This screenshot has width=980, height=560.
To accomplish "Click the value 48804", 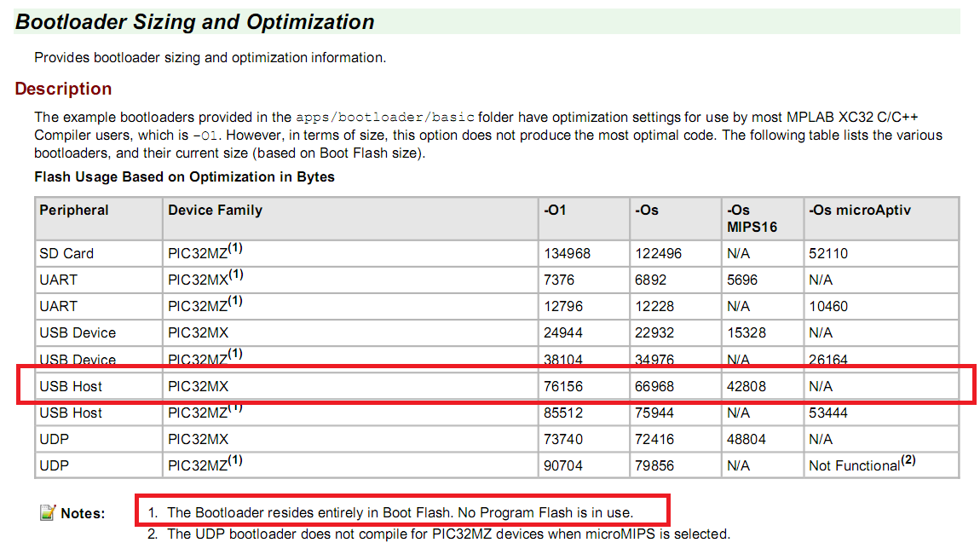I will [x=747, y=439].
